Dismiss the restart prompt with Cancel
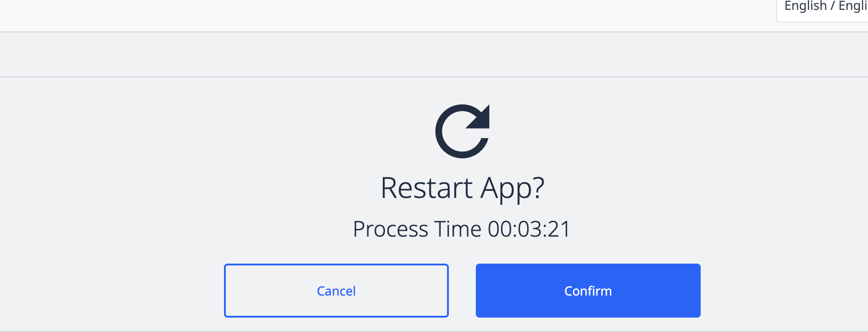Image resolution: width=868 pixels, height=332 pixels. 336,291
